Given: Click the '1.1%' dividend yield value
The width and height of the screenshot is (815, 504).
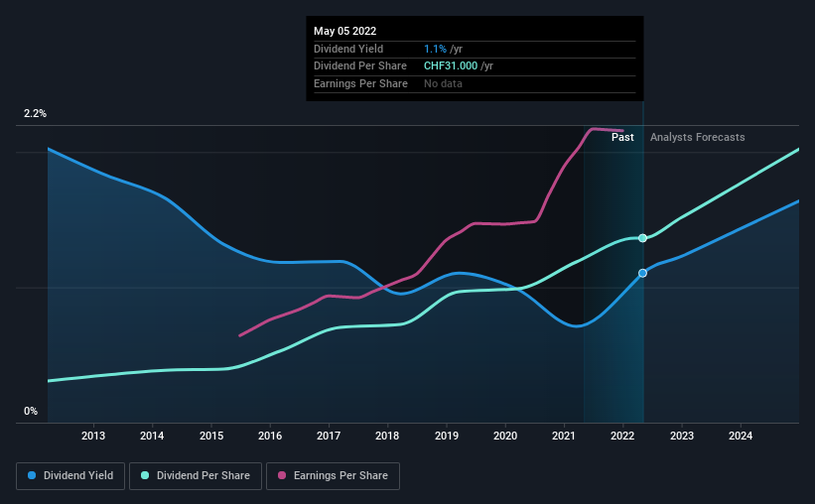Looking at the screenshot, I should pyautogui.click(x=435, y=49).
